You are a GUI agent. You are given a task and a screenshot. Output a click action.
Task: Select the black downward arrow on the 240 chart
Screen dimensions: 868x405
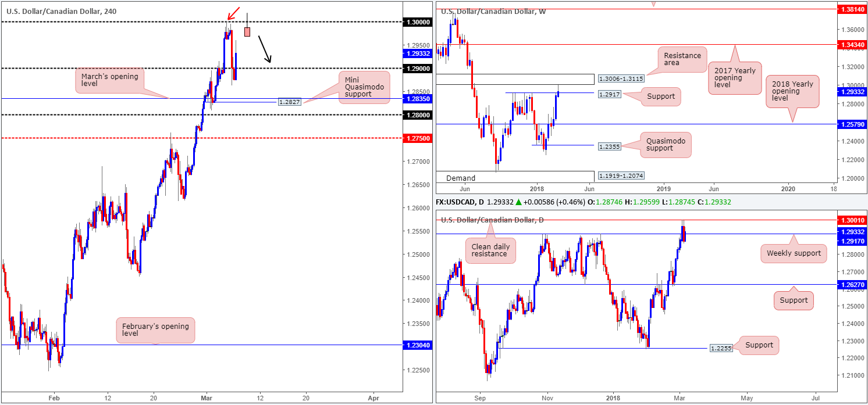point(265,49)
